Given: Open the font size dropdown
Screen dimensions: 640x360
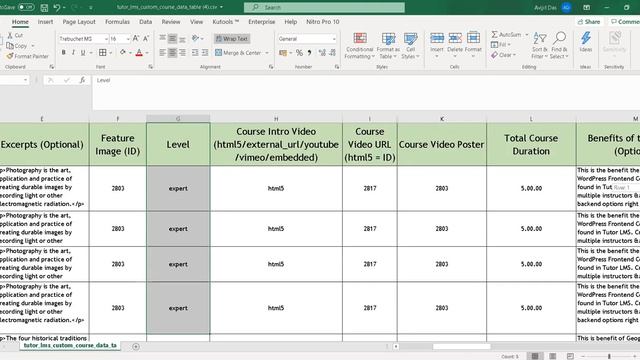Looking at the screenshot, I should point(128,39).
